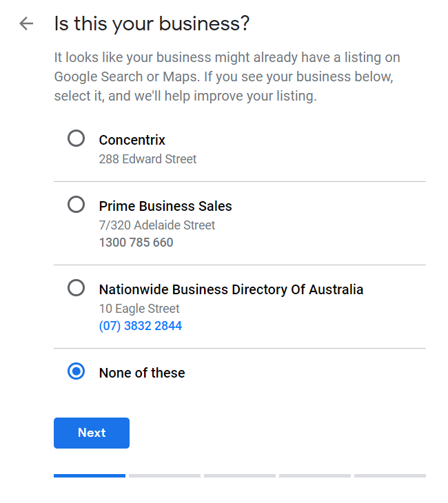Go back using the left arrow icon
This screenshot has width=448, height=503.
coord(26,23)
